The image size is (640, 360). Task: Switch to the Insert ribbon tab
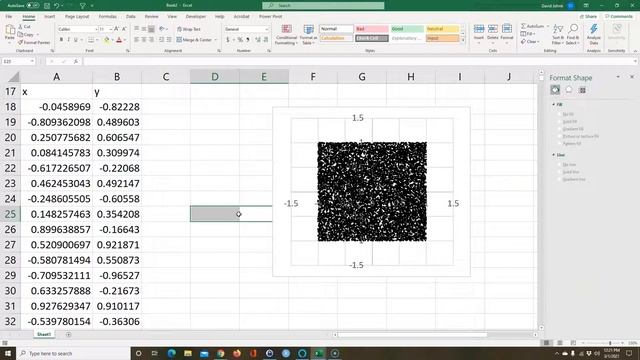(x=49, y=17)
